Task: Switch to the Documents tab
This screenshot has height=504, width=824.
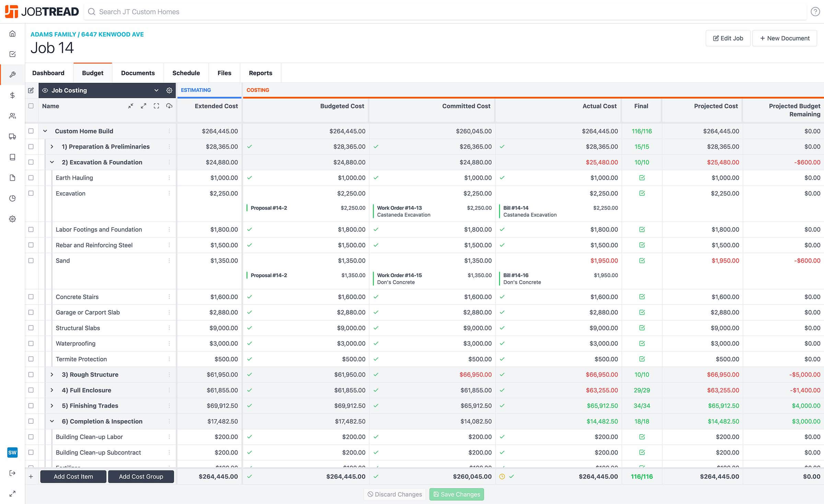Action: (x=138, y=73)
